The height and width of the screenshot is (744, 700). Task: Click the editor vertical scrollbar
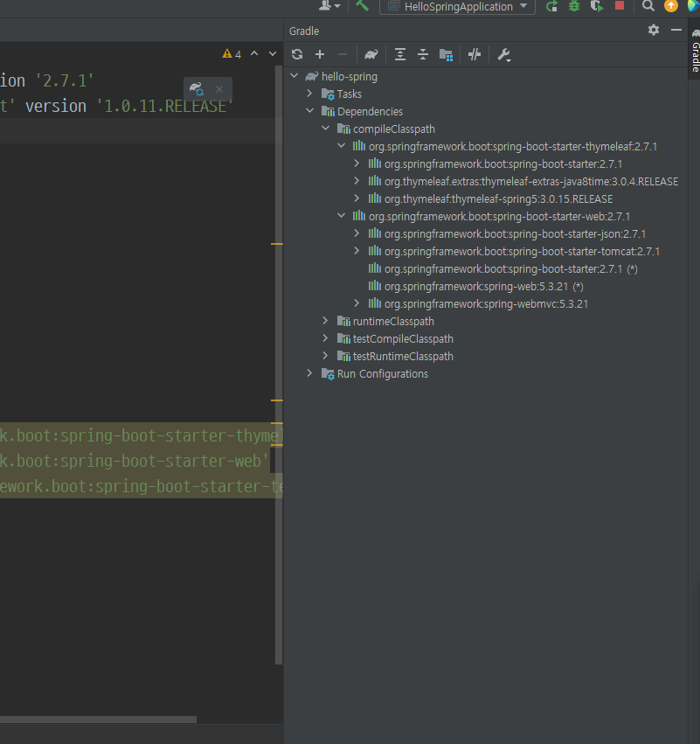tap(279, 365)
